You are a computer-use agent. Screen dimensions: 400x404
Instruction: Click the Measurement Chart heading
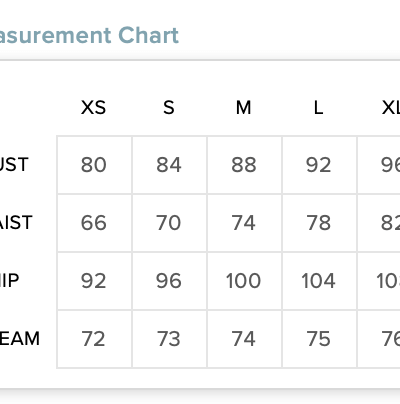(x=89, y=35)
